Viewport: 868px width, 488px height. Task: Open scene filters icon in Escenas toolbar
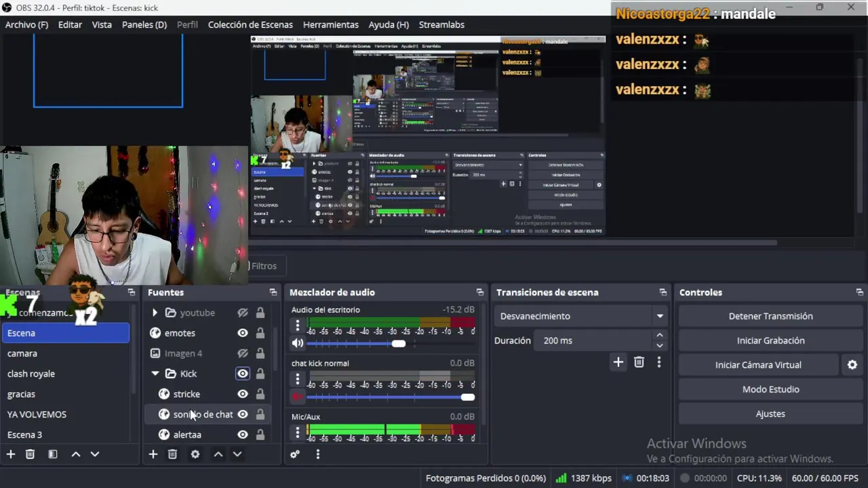(53, 454)
